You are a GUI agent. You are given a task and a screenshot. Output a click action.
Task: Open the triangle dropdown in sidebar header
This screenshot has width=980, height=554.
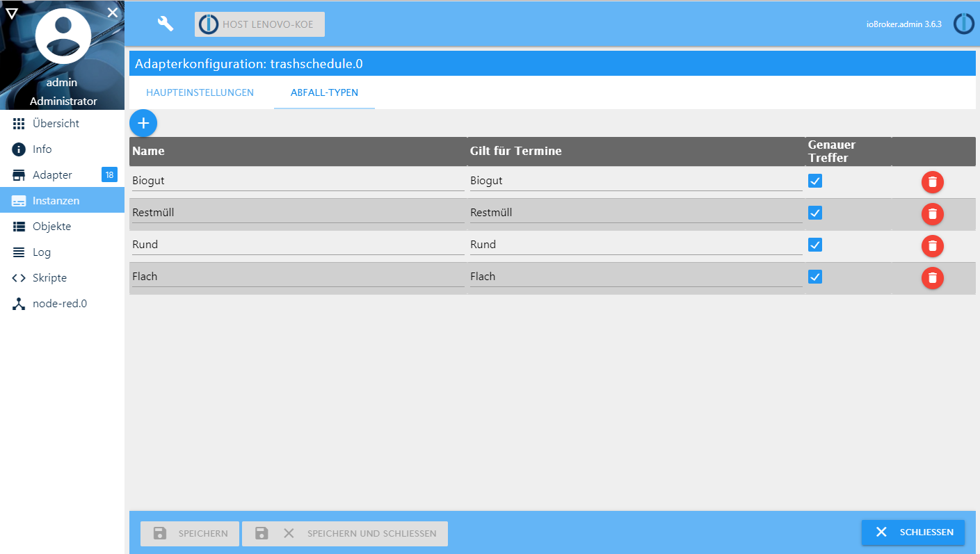click(x=12, y=13)
